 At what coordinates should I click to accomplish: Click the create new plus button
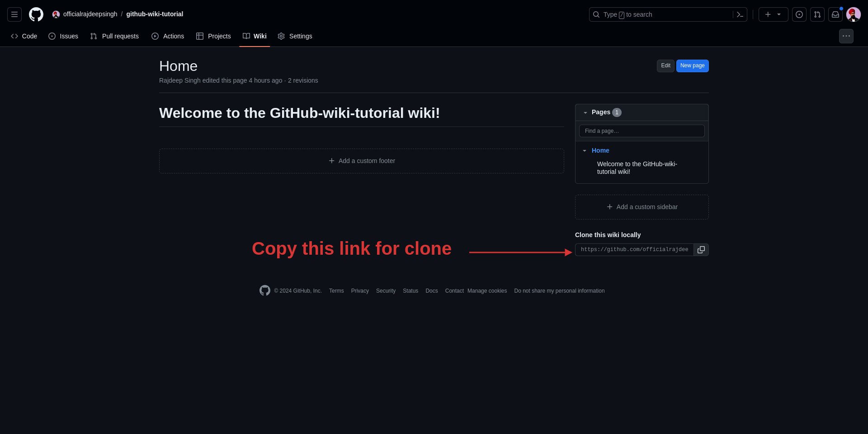773,14
